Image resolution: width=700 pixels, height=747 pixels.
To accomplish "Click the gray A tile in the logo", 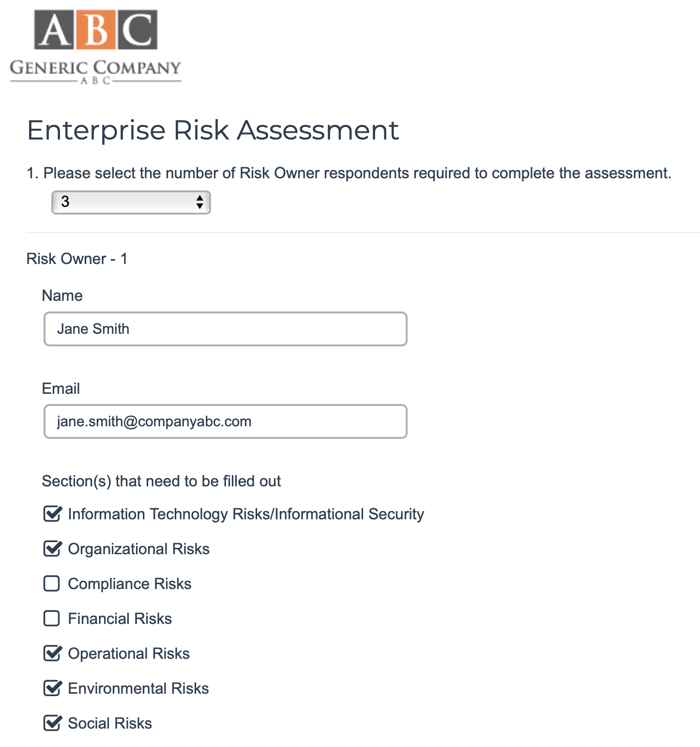I will pyautogui.click(x=54, y=30).
